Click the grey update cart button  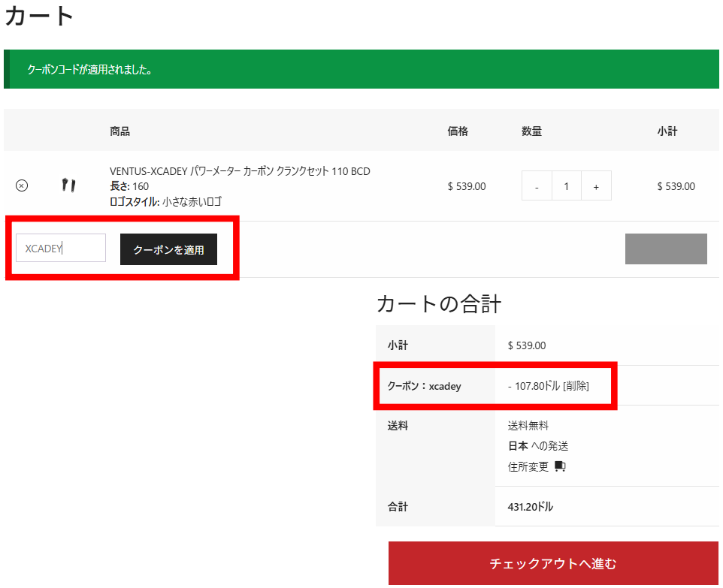(x=666, y=249)
